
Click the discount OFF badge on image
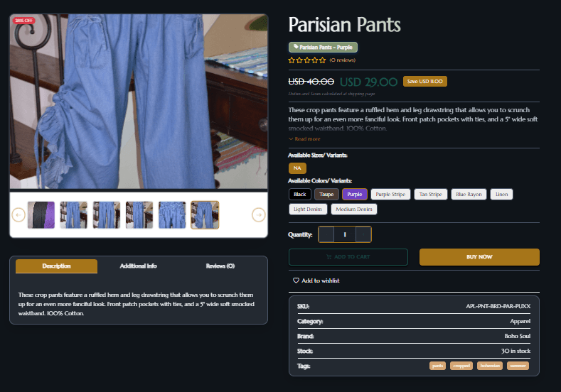(x=24, y=21)
